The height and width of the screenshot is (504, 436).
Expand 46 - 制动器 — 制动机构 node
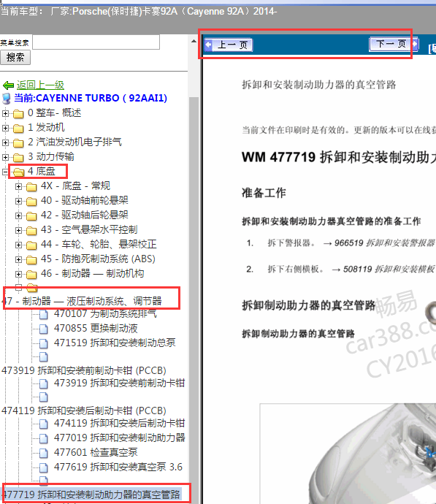(x=19, y=274)
